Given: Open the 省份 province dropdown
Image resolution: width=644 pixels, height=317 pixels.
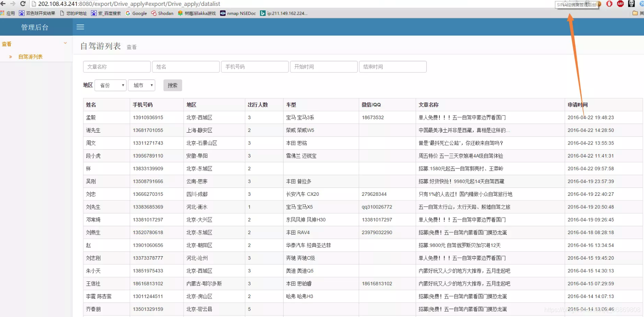Looking at the screenshot, I should pyautogui.click(x=110, y=85).
